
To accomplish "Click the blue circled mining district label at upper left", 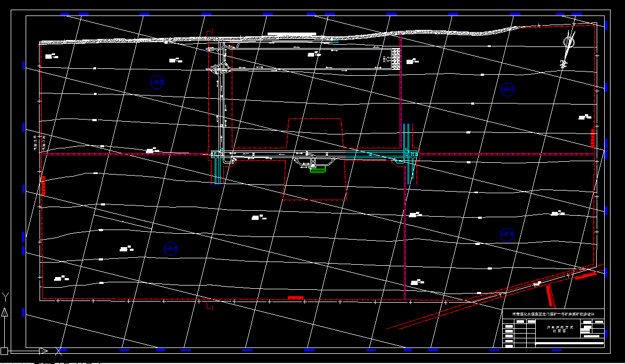I will point(157,82).
